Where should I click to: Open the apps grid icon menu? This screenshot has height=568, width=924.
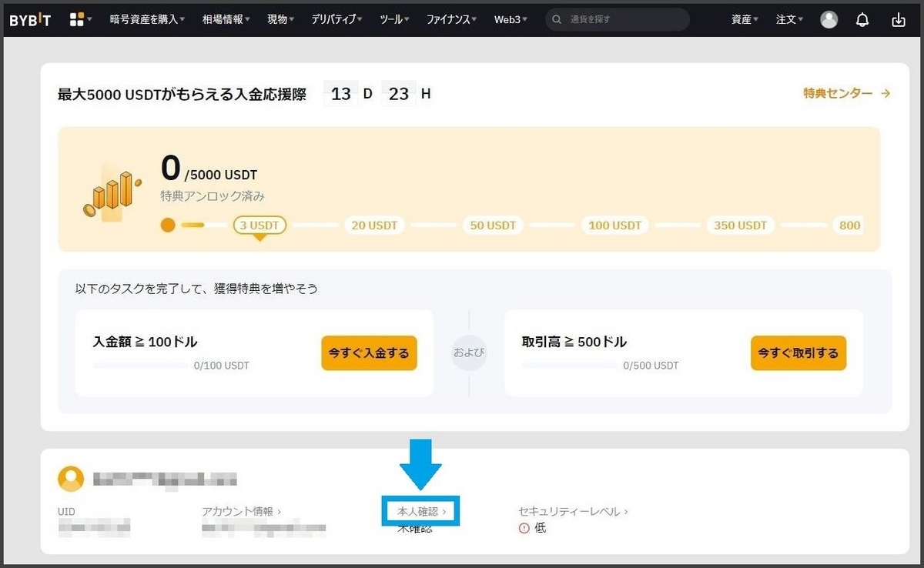point(77,20)
